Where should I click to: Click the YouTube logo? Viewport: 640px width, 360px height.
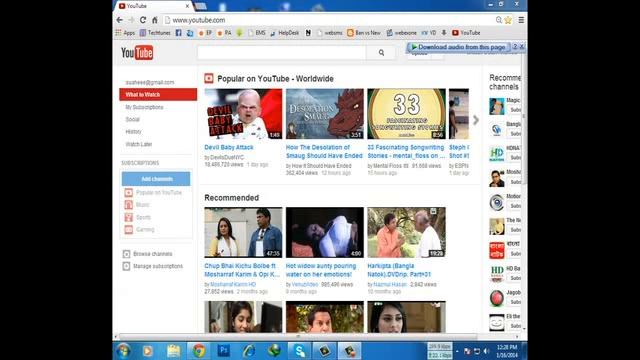tap(137, 53)
